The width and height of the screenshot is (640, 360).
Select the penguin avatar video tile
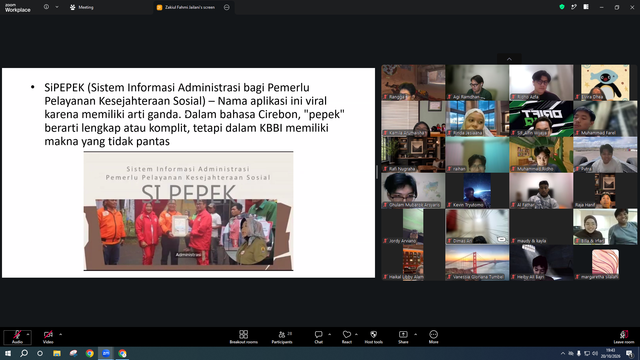pyautogui.click(x=605, y=82)
